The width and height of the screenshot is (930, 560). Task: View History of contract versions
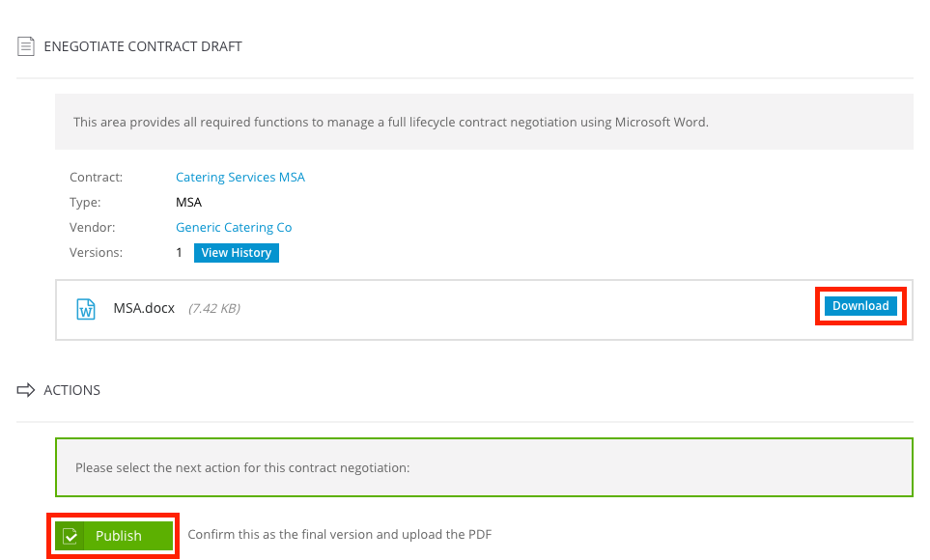click(236, 253)
